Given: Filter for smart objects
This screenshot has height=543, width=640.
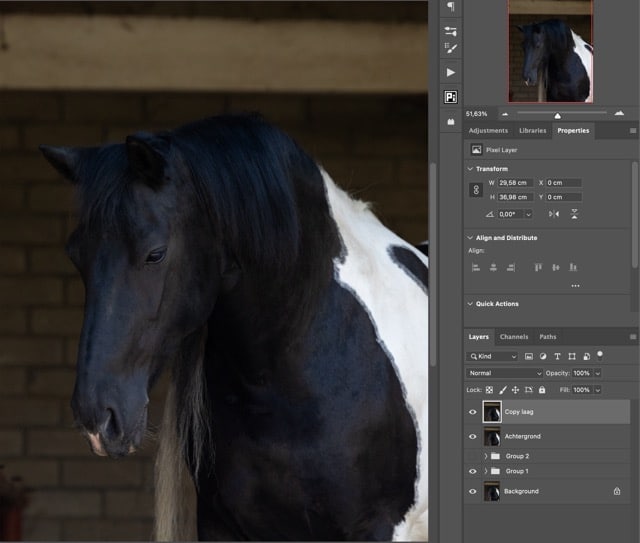Looking at the screenshot, I should 586,356.
